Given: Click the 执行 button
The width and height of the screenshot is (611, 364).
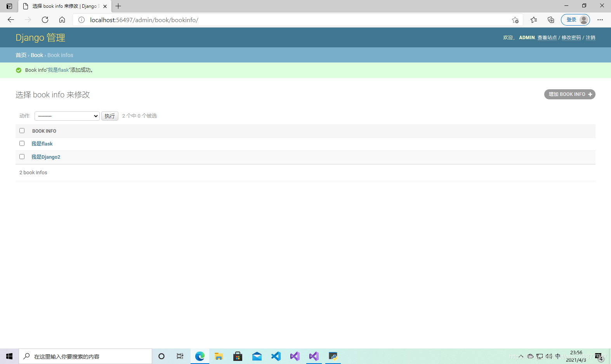Looking at the screenshot, I should coord(110,116).
